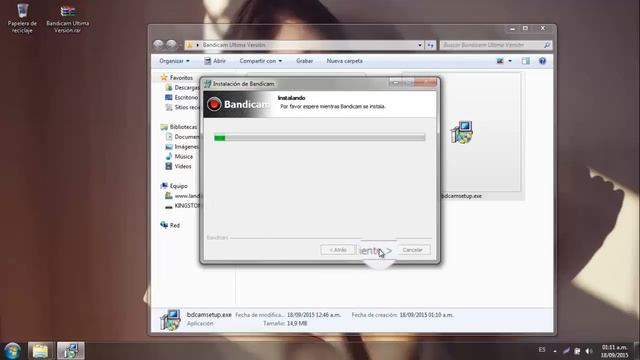Open the Windows Start menu orb
Image resolution: width=640 pixels, height=360 pixels.
12,351
